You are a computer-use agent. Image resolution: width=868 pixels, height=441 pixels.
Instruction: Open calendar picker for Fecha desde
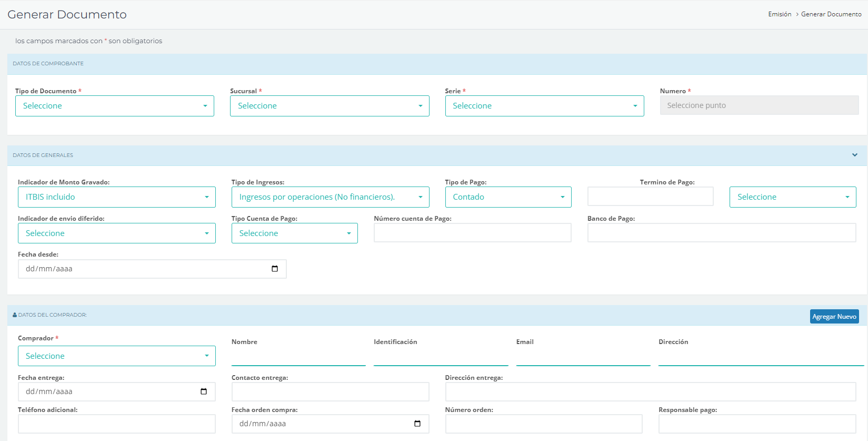click(274, 269)
